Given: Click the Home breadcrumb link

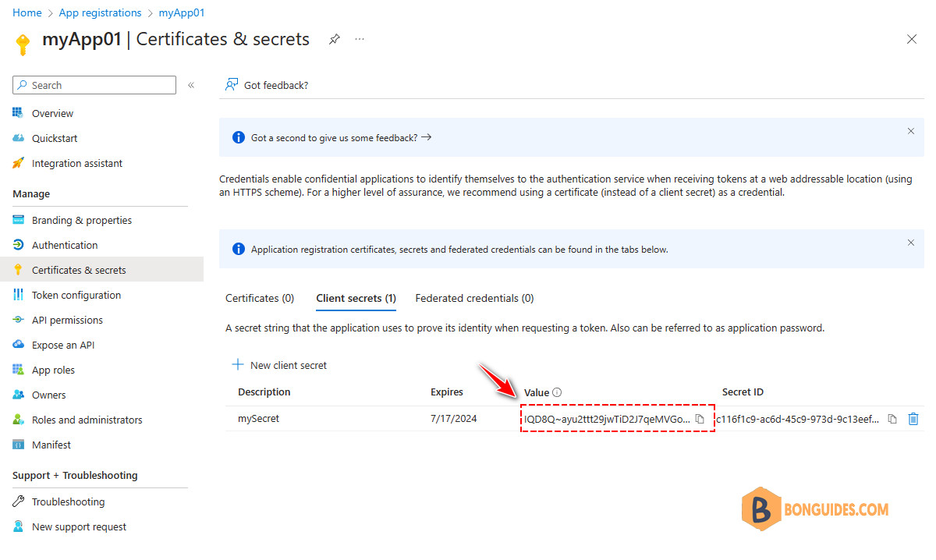Looking at the screenshot, I should point(27,12).
